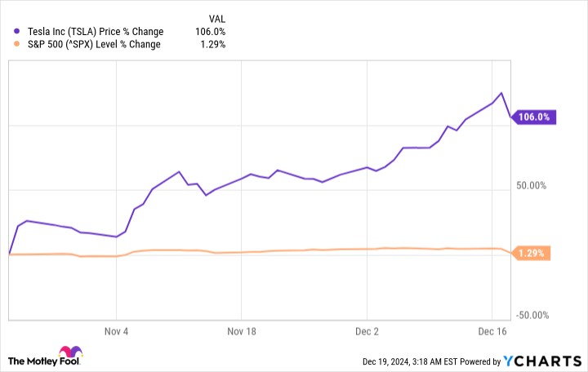Select the Tesla Inc (TSLA) Price % Change label

coord(96,32)
